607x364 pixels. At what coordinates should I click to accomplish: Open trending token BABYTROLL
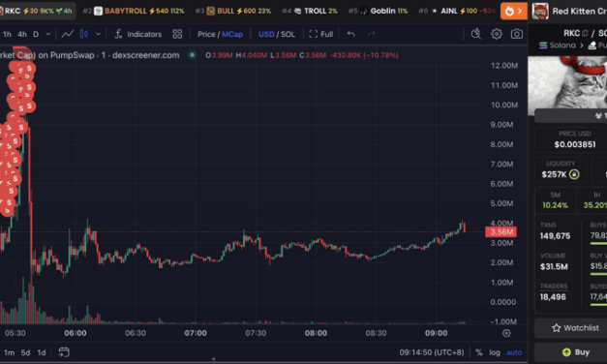pyautogui.click(x=134, y=11)
